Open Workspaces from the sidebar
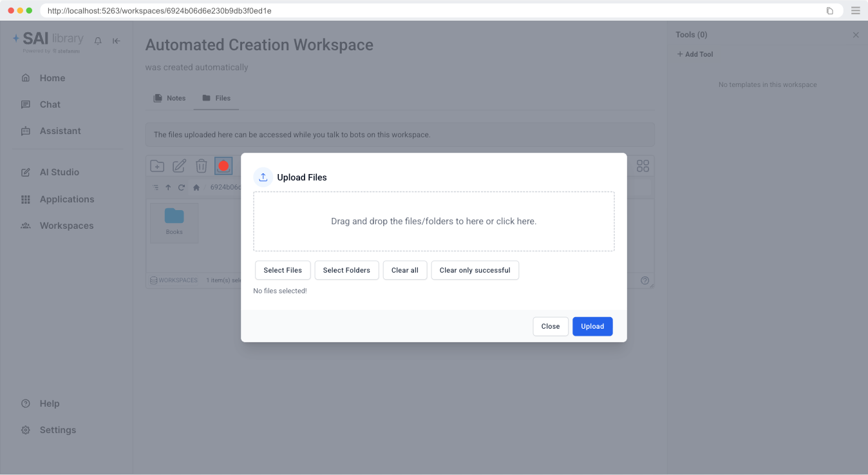The image size is (868, 475). coord(67,226)
